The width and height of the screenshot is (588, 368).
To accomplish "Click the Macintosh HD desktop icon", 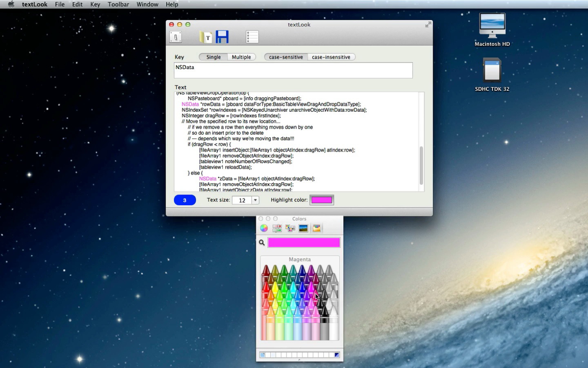I will [492, 26].
